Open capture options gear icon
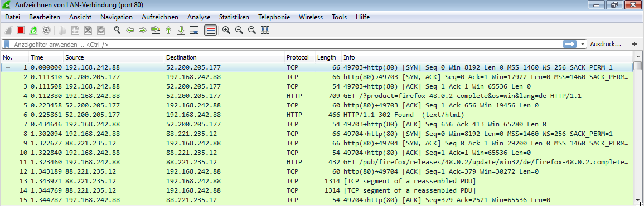 tap(46, 30)
